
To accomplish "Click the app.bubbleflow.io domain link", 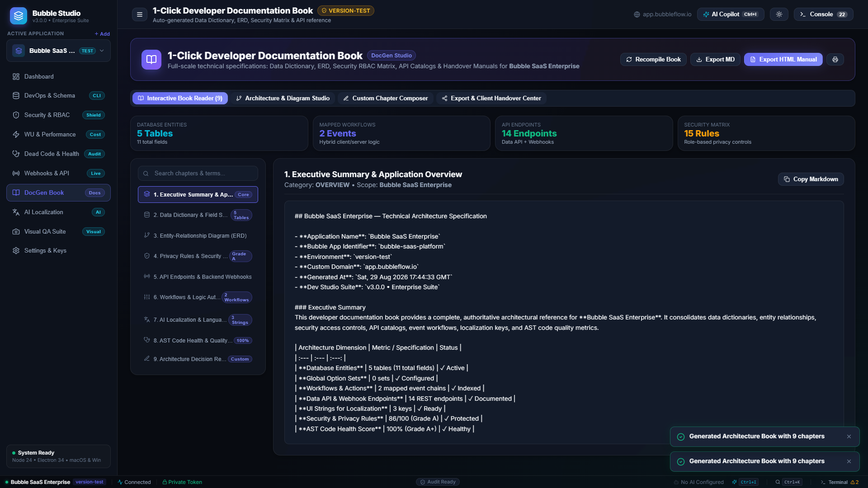I will click(663, 14).
